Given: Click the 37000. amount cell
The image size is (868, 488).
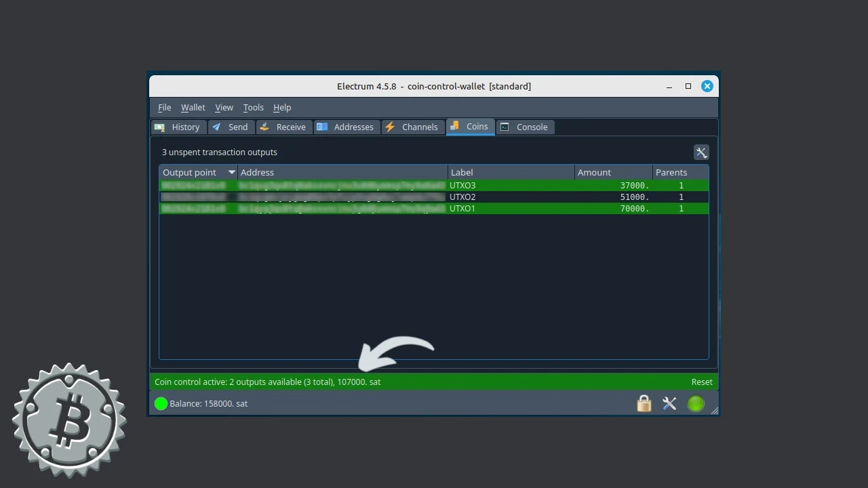Looking at the screenshot, I should (635, 185).
